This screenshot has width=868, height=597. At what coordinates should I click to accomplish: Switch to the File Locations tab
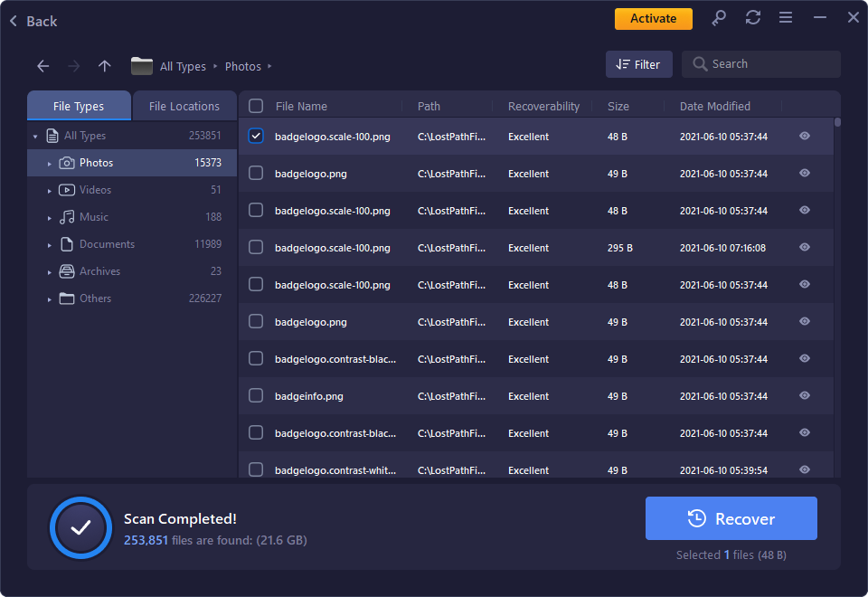point(184,105)
